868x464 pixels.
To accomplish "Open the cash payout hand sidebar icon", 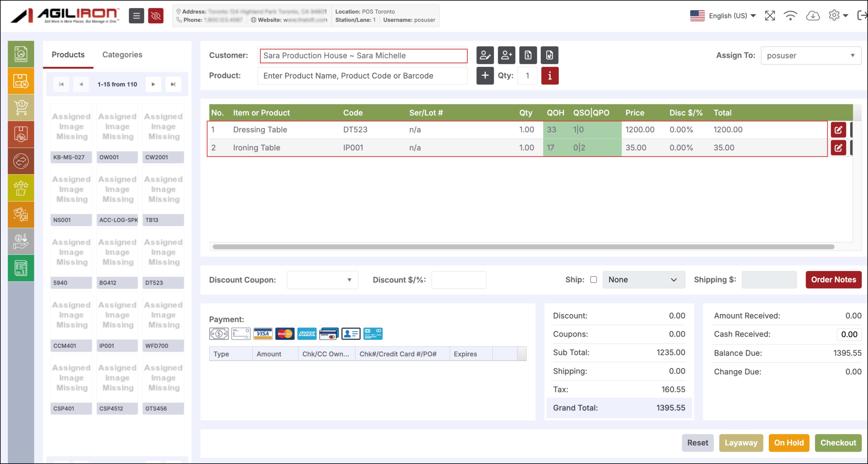I will point(21,241).
